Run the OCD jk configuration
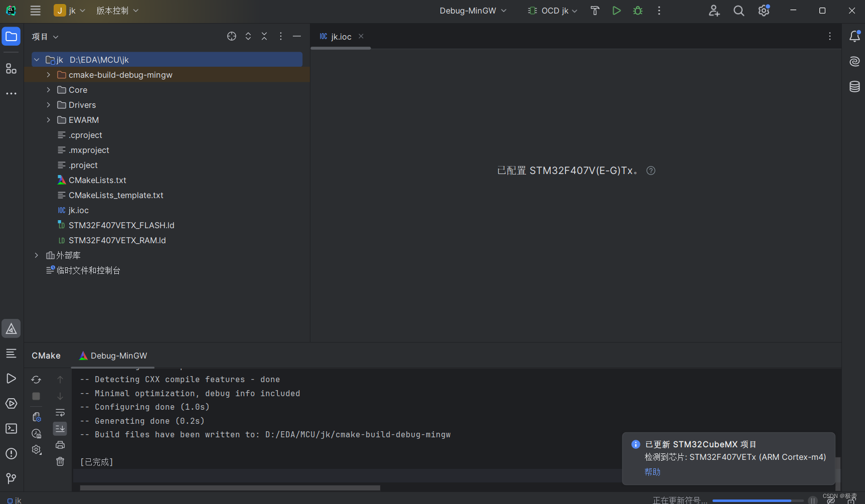The width and height of the screenshot is (865, 504). click(x=616, y=11)
